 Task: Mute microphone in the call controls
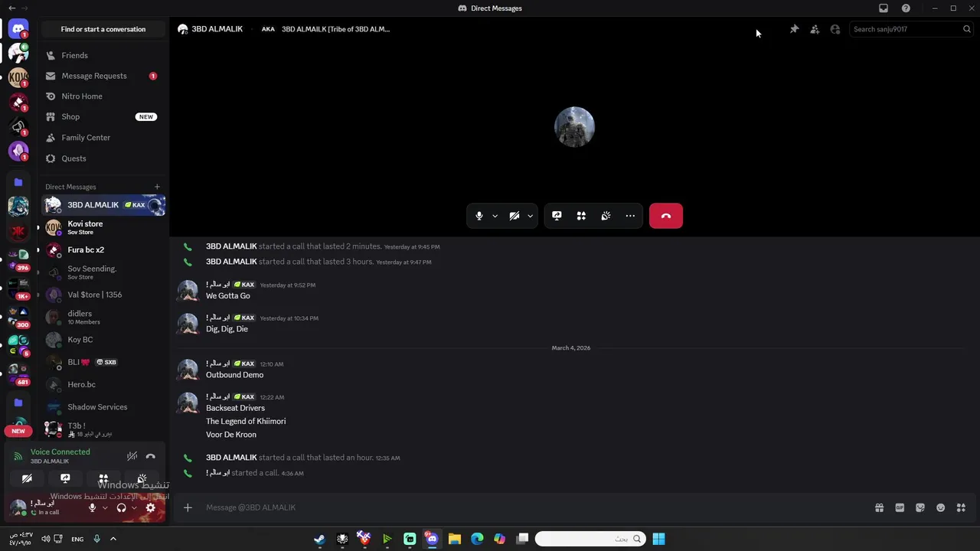click(x=479, y=216)
